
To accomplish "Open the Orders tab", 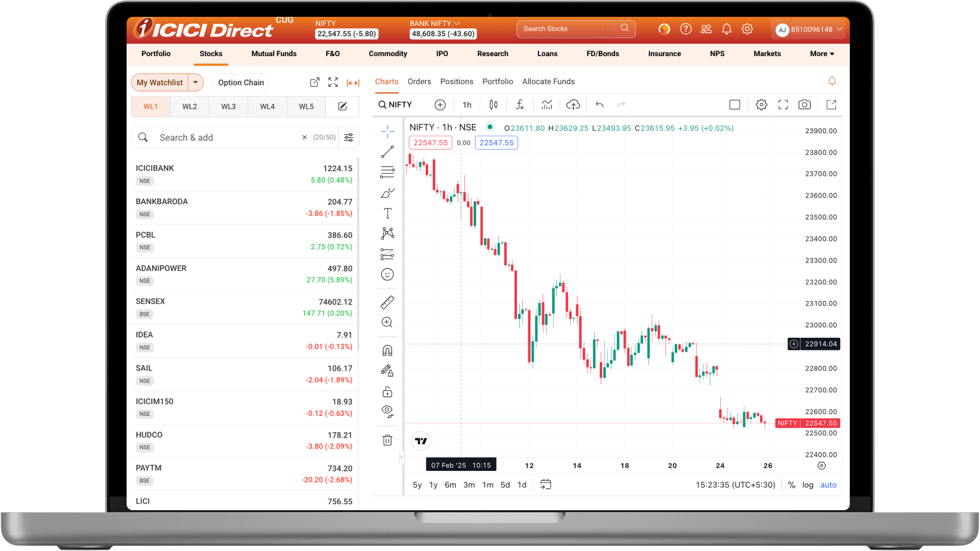I will (x=419, y=82).
